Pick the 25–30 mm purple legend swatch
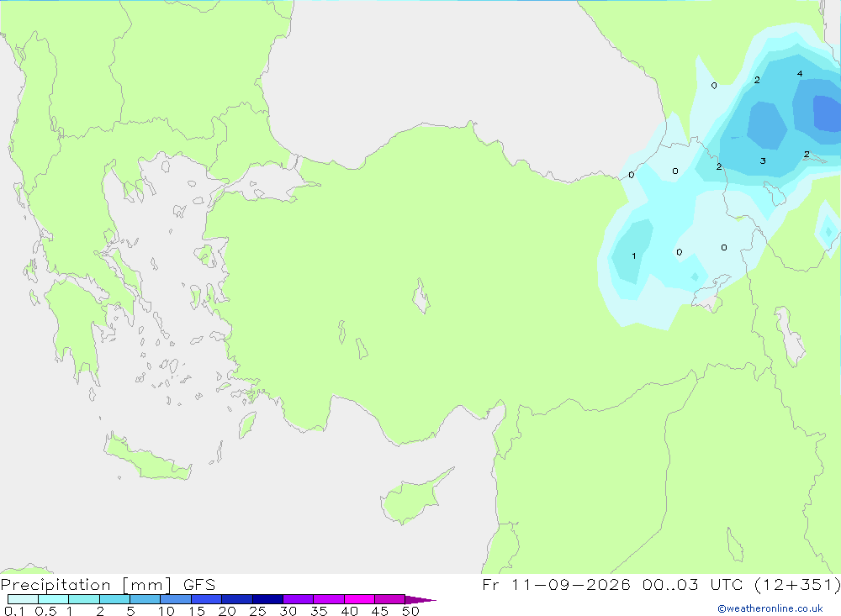The width and height of the screenshot is (841, 616). [x=267, y=599]
